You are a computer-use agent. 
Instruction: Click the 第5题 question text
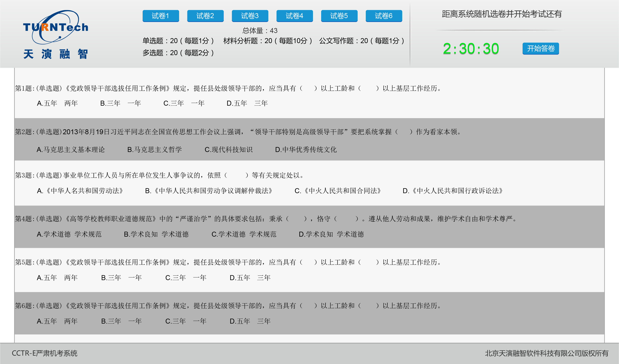click(x=228, y=262)
